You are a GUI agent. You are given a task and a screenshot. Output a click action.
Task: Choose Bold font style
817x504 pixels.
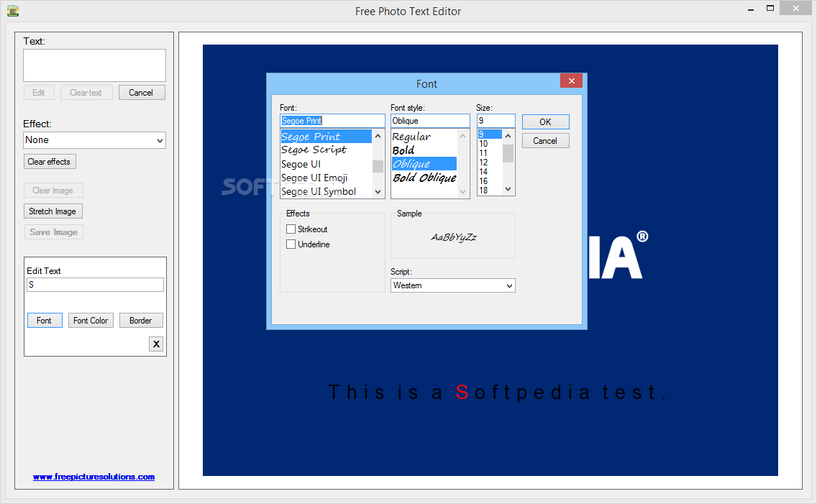click(x=424, y=150)
